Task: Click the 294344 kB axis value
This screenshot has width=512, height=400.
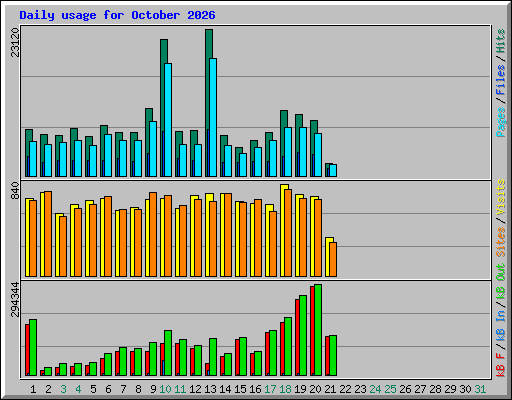Action: click(x=15, y=299)
